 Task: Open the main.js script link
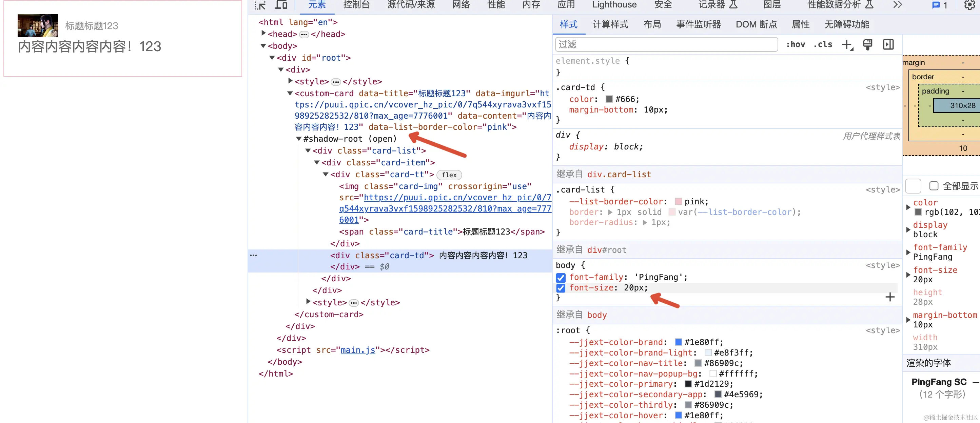point(358,350)
